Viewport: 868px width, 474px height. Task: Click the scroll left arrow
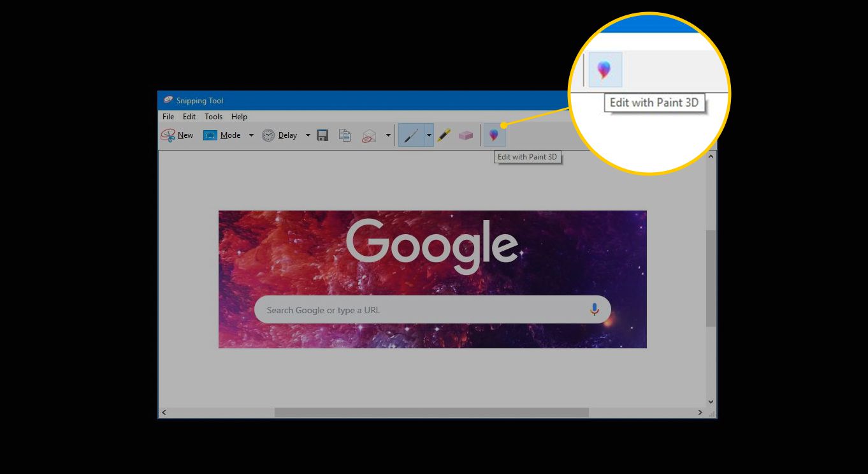(x=164, y=413)
